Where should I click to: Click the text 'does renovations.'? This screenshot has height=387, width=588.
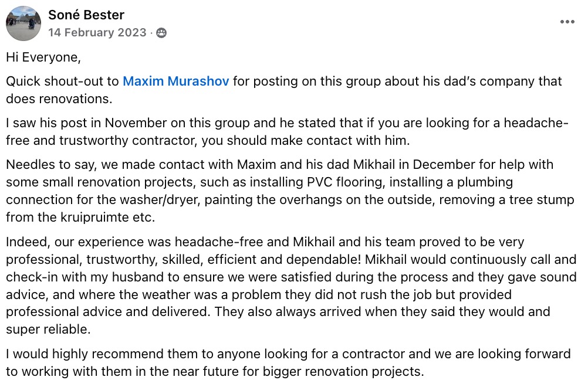click(x=59, y=99)
